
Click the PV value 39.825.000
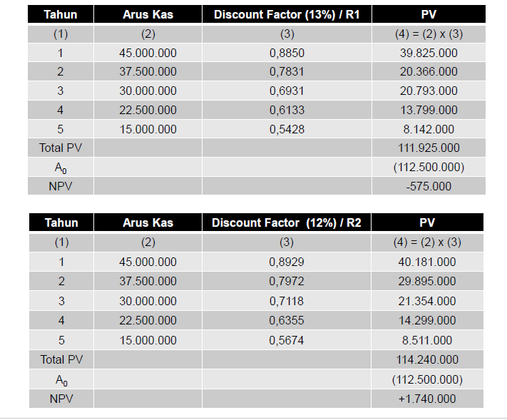[429, 53]
